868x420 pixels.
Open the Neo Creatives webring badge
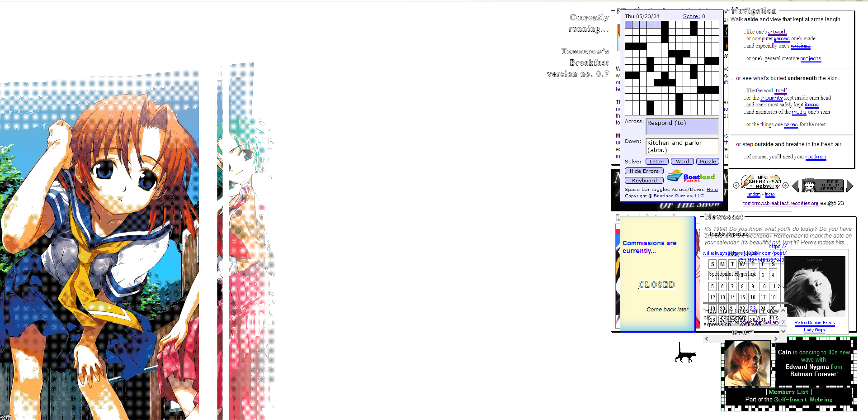tap(761, 182)
